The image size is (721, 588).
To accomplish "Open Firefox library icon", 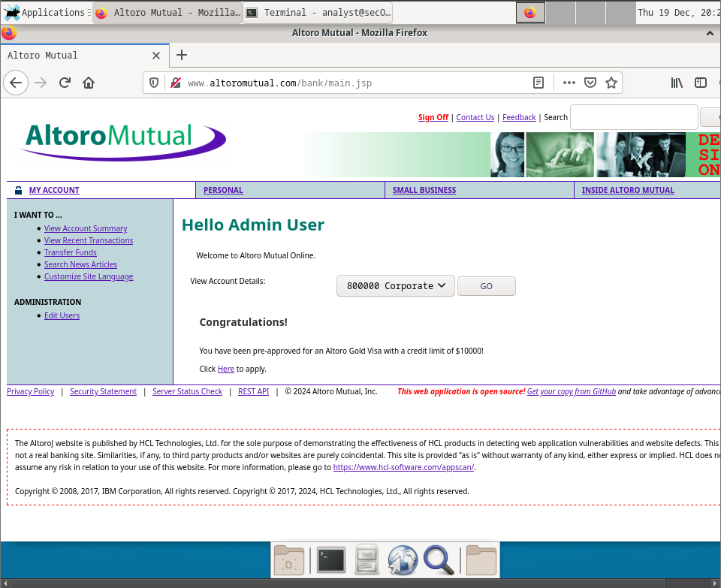I will click(677, 83).
